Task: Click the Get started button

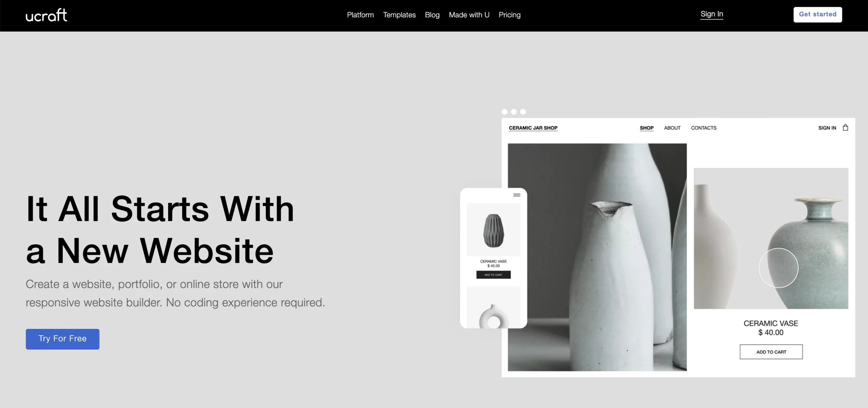Action: tap(817, 15)
